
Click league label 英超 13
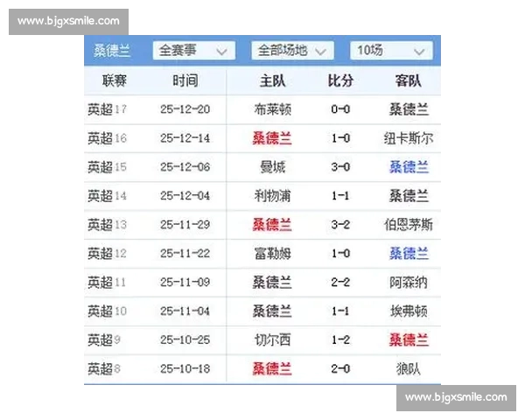(107, 225)
